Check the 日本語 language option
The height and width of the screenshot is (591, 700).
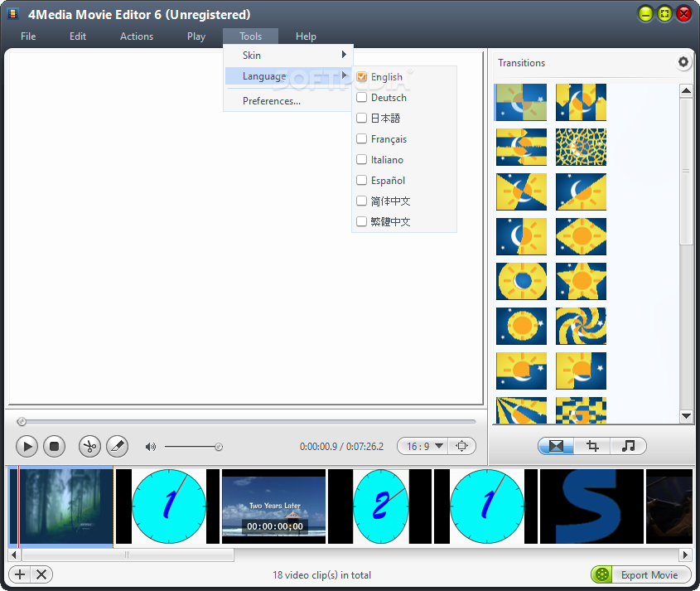pyautogui.click(x=361, y=118)
